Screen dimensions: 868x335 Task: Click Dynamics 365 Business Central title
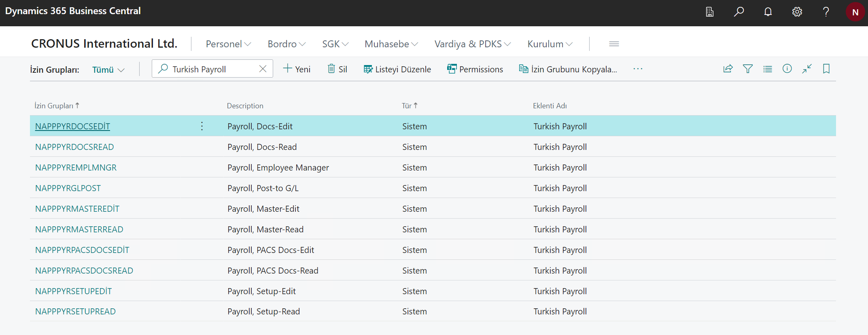(x=73, y=11)
